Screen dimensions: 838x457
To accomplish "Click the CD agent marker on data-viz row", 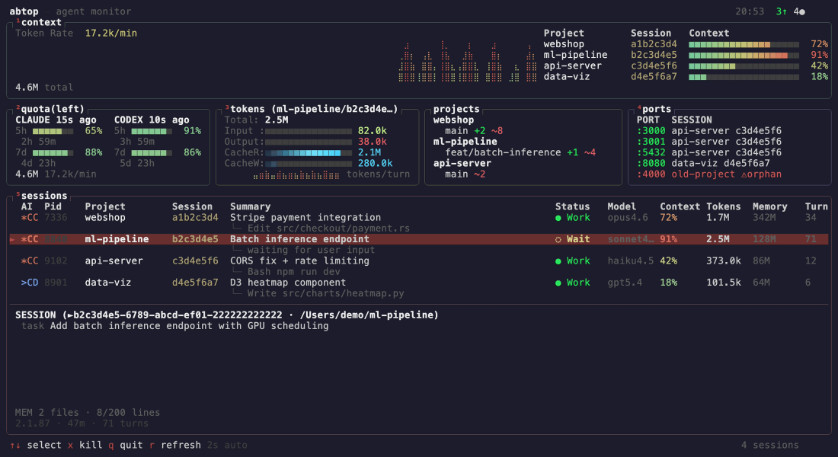I will [x=30, y=283].
